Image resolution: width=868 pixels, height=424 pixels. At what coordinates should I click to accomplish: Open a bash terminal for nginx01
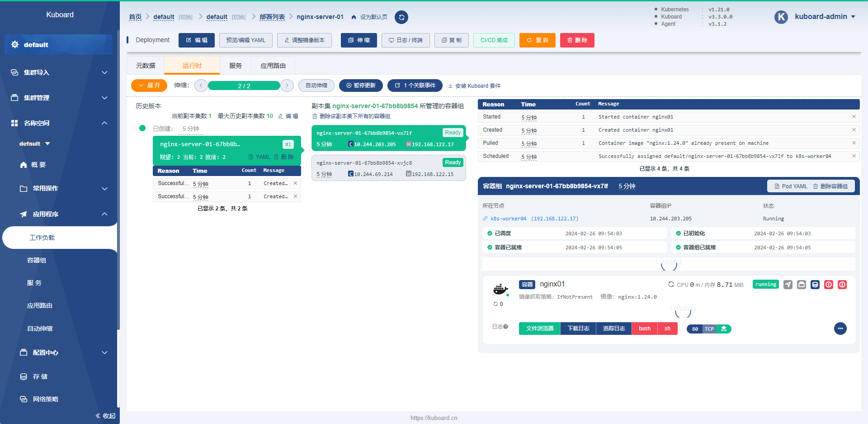point(645,329)
